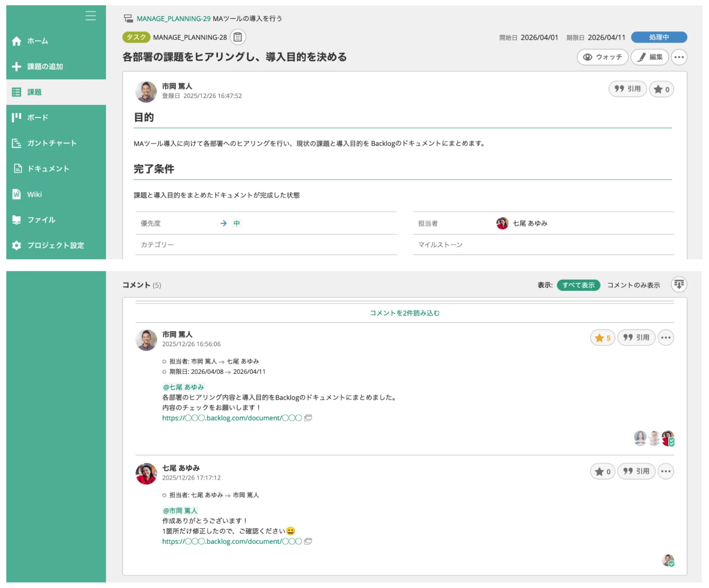Click the 期限日 2026/04/11 date
709x588 pixels.
click(606, 37)
